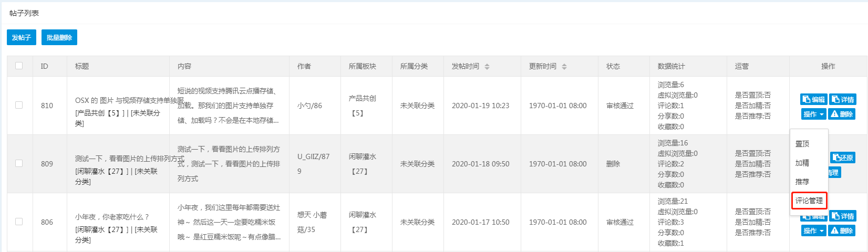Click 还原 button for post 809
The image size is (868, 252).
point(843,157)
